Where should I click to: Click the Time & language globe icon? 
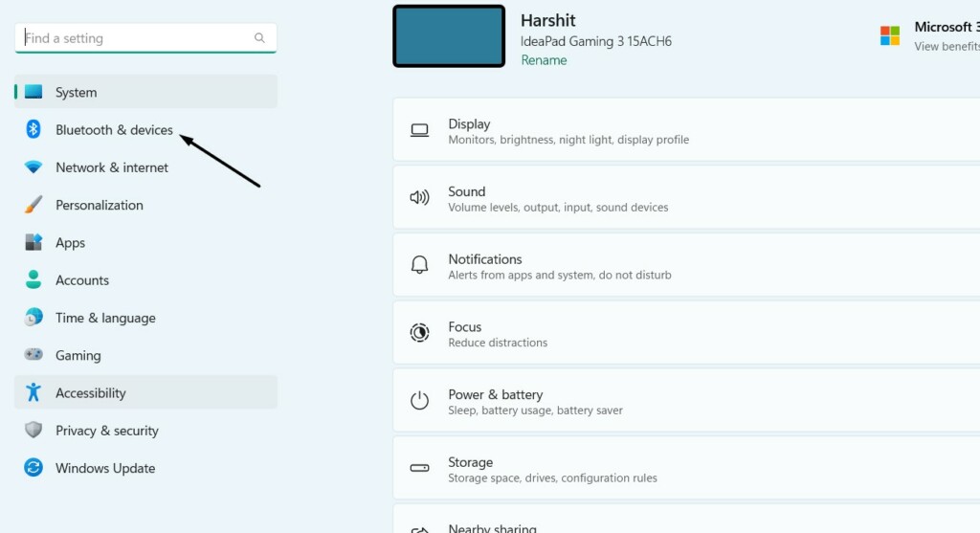pos(33,318)
